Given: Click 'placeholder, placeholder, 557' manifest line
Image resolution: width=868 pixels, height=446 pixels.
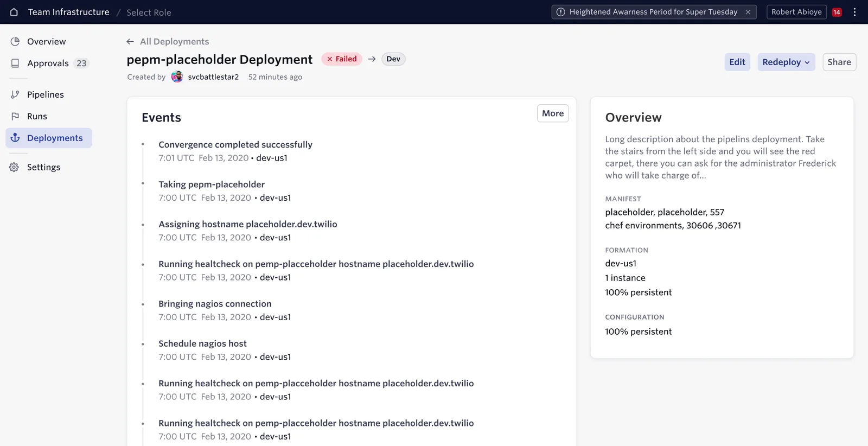Looking at the screenshot, I should 665,212.
